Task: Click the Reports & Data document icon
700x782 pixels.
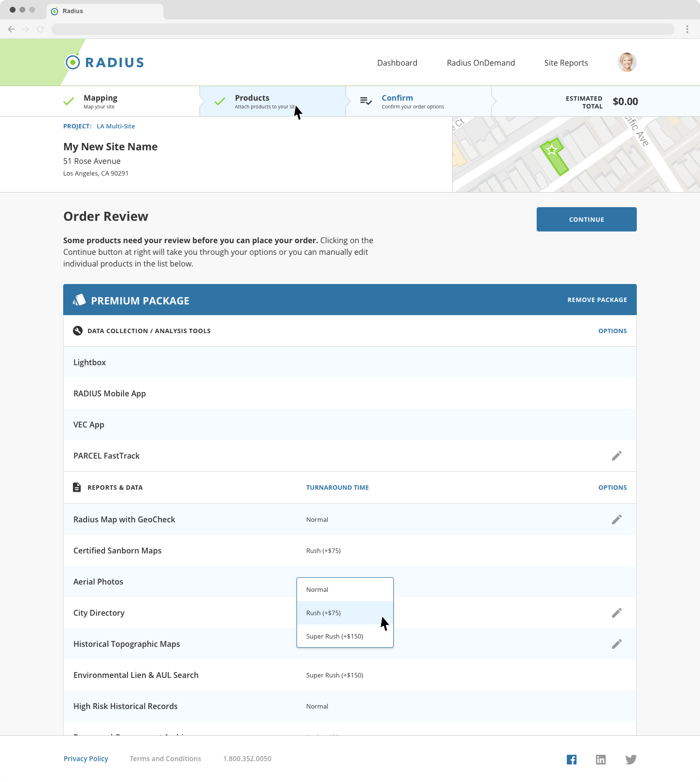Action: (x=77, y=487)
